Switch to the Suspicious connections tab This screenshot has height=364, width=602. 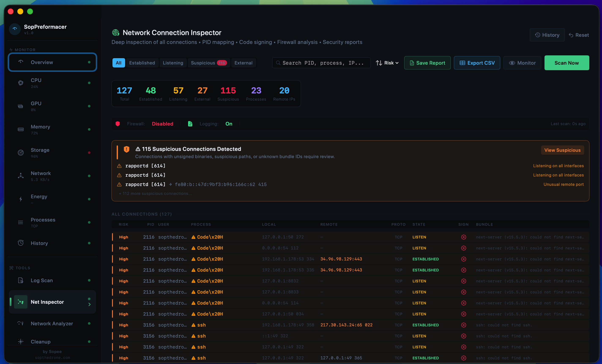point(209,63)
